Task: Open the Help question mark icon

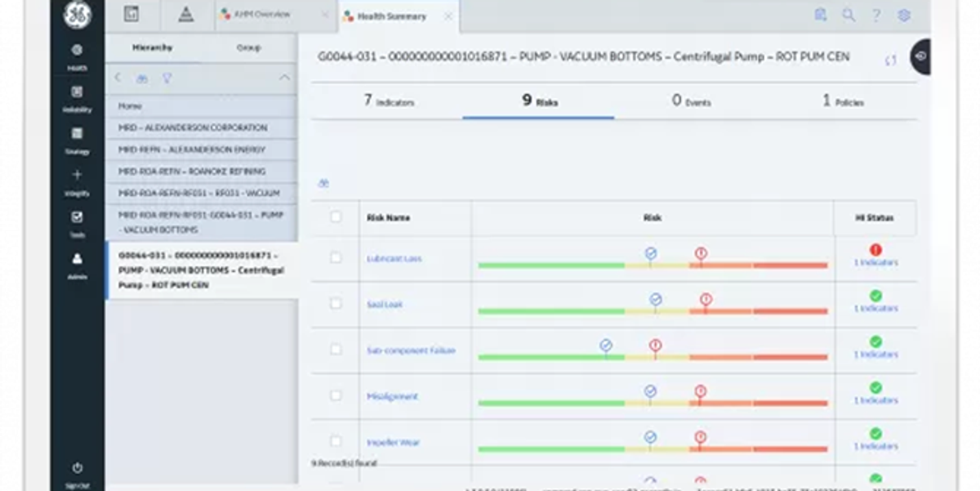Action: click(x=876, y=16)
